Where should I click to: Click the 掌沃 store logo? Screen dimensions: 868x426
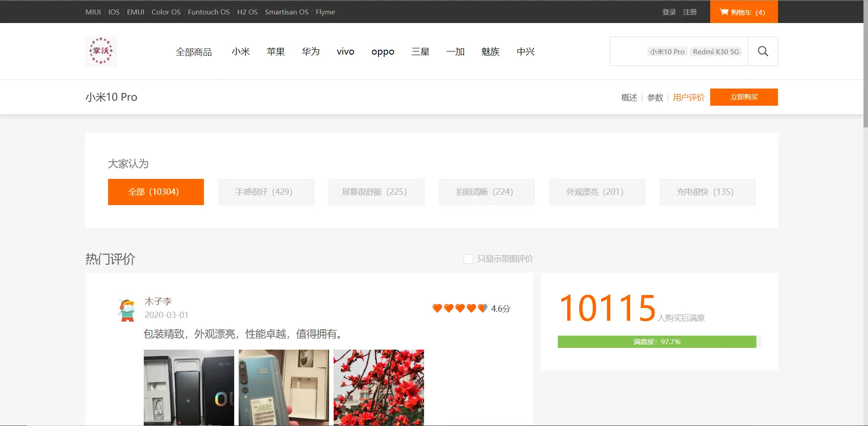point(101,51)
